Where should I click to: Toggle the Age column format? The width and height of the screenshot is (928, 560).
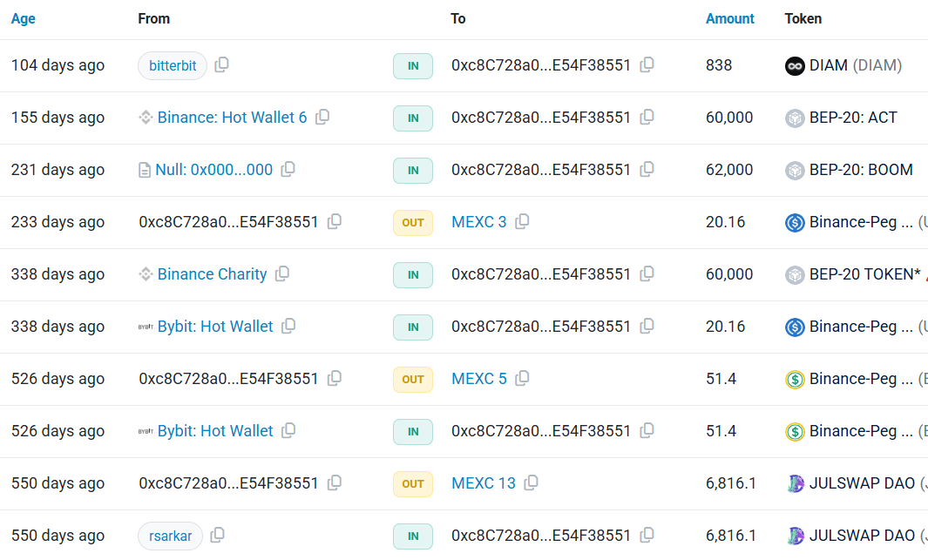[x=23, y=19]
